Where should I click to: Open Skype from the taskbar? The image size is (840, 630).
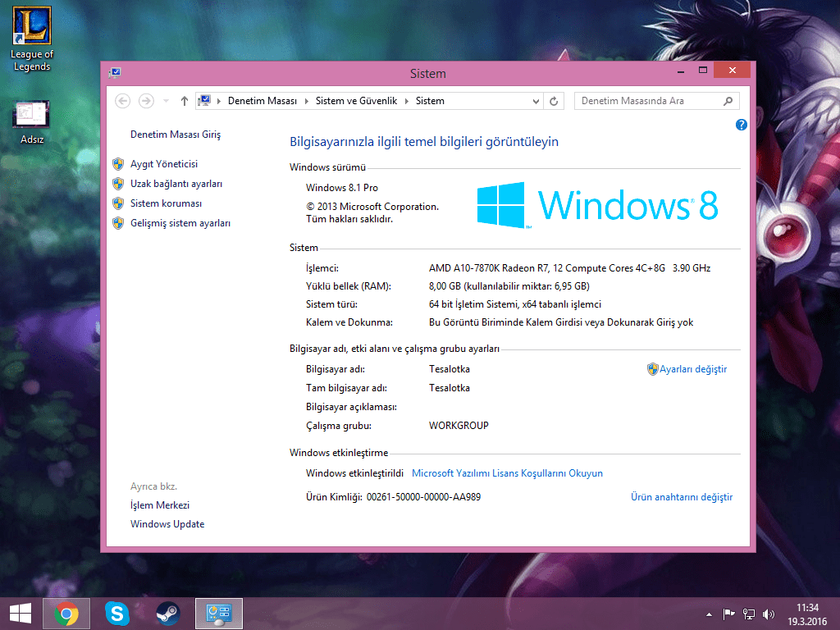[116, 614]
